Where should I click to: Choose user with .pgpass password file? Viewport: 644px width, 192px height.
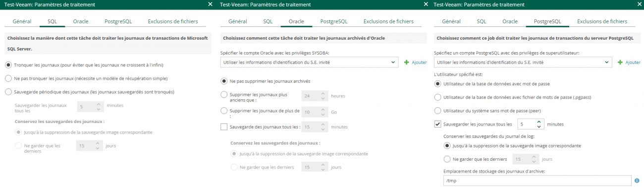pyautogui.click(x=437, y=97)
